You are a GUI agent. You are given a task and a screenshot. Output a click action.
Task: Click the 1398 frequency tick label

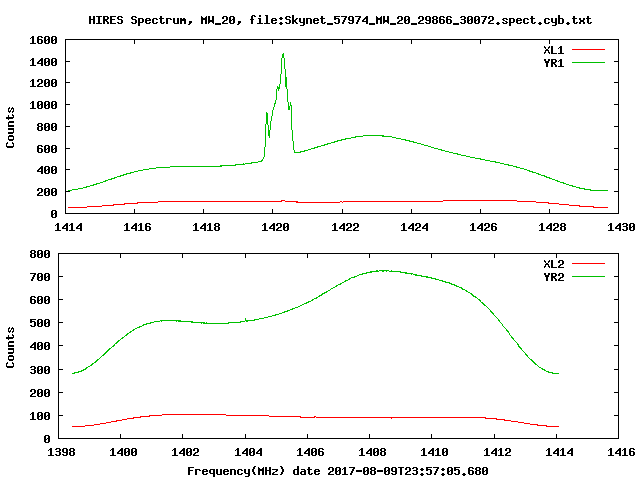(x=61, y=452)
